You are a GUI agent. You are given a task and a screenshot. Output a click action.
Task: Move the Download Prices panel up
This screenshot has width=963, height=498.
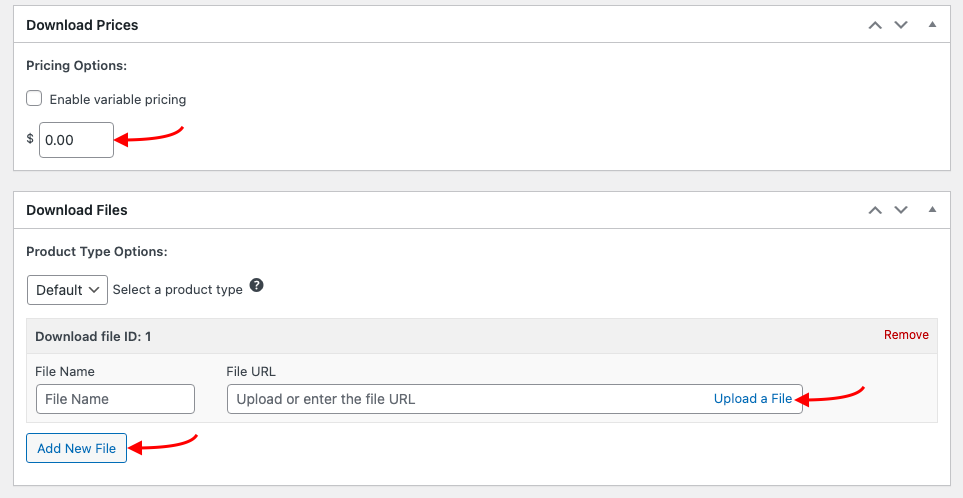click(x=875, y=25)
